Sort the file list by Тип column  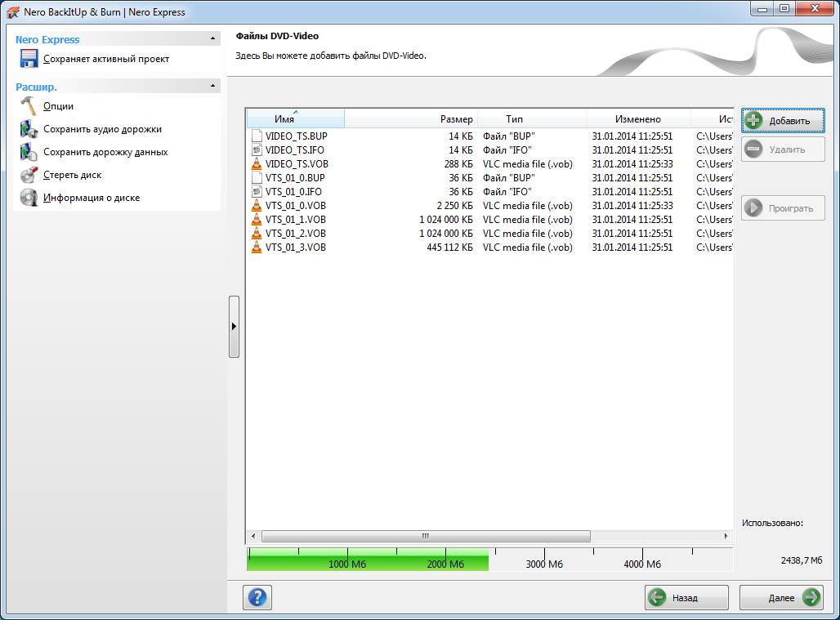(x=532, y=119)
